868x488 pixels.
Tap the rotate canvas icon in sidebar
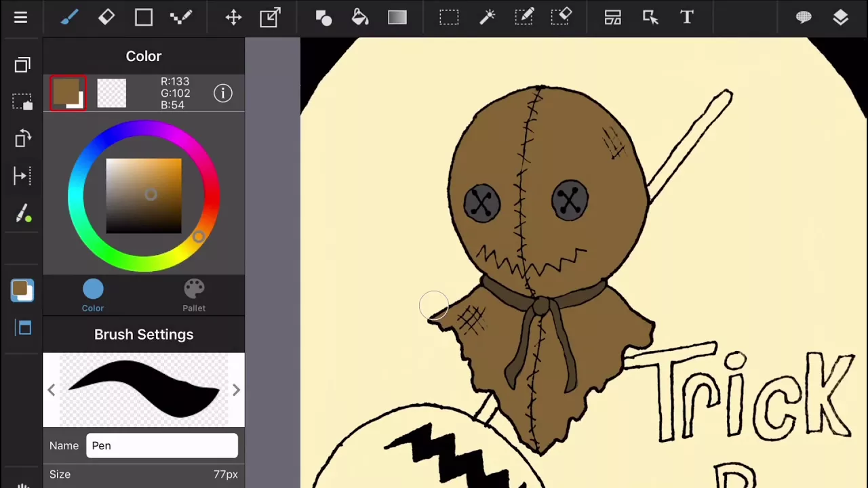[22, 139]
